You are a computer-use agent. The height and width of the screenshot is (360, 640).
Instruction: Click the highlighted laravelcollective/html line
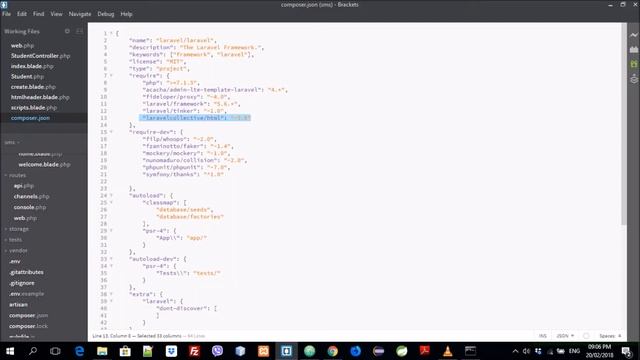(x=195, y=118)
